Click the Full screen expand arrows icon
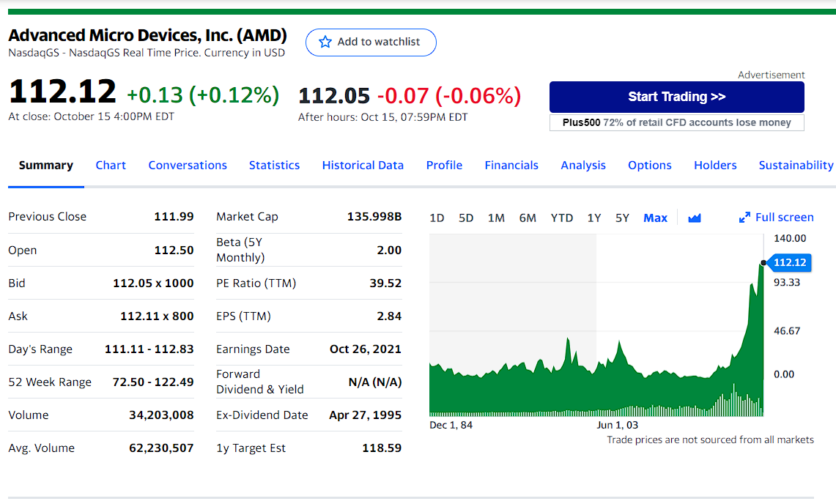The height and width of the screenshot is (504, 836). (744, 218)
